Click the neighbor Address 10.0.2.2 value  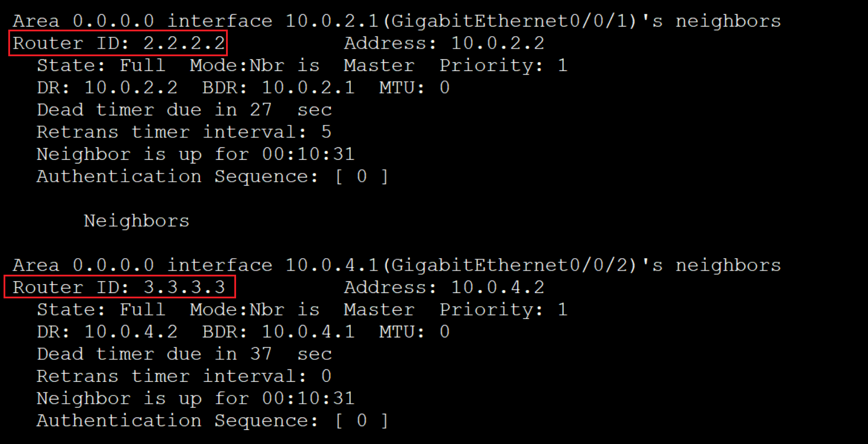point(497,44)
